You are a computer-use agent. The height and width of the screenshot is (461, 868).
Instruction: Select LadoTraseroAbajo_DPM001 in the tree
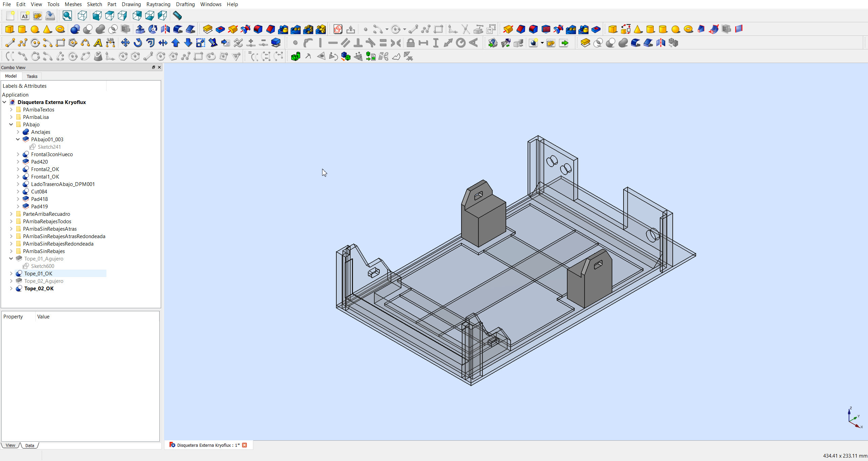(63, 184)
